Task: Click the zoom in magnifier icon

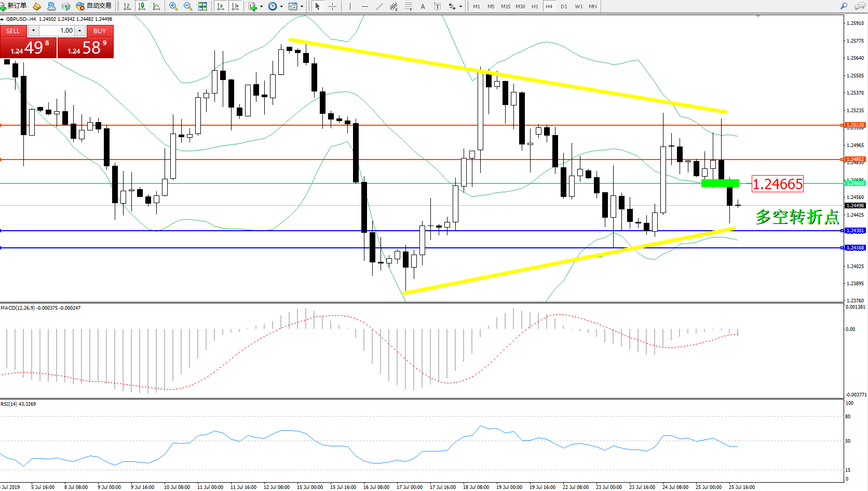Action: click(x=173, y=6)
